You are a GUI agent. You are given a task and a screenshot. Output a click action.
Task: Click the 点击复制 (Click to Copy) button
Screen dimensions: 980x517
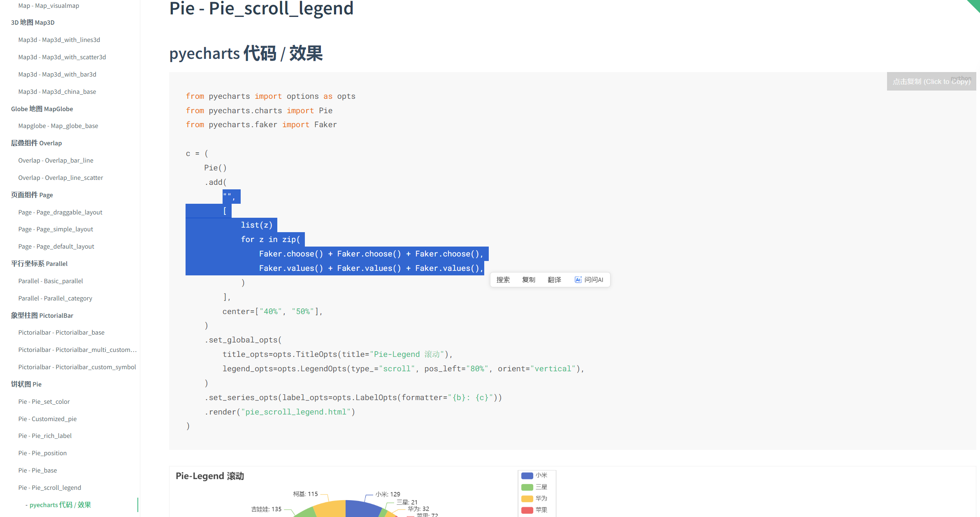tap(931, 82)
